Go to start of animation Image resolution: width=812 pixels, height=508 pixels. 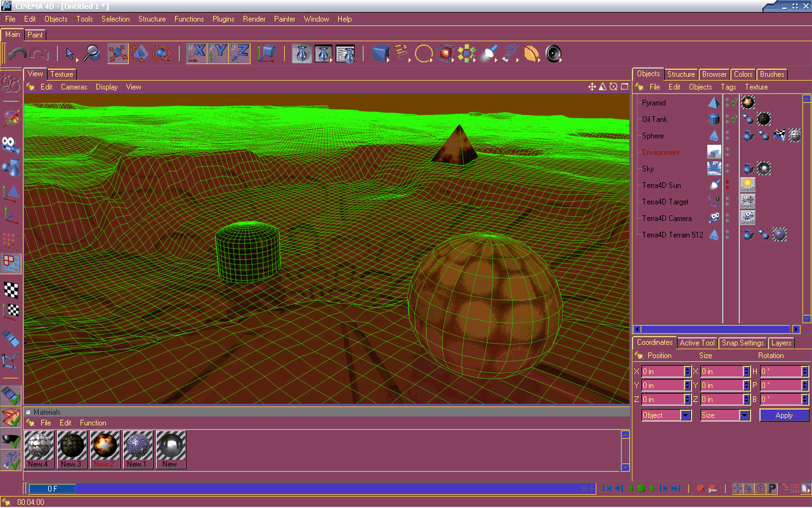pos(607,488)
